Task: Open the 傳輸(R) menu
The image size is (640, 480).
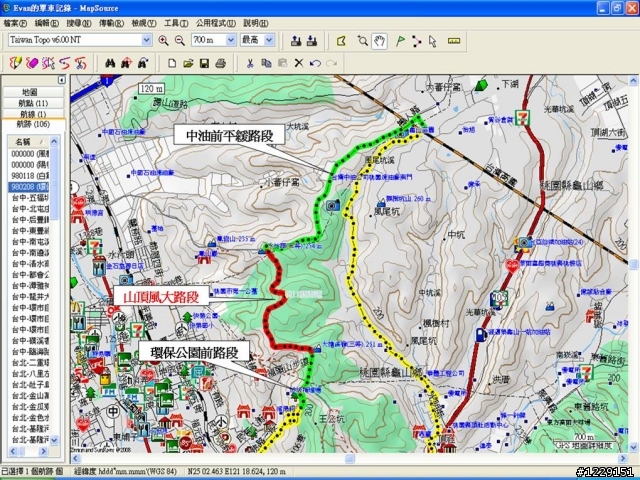Action: pos(111,23)
